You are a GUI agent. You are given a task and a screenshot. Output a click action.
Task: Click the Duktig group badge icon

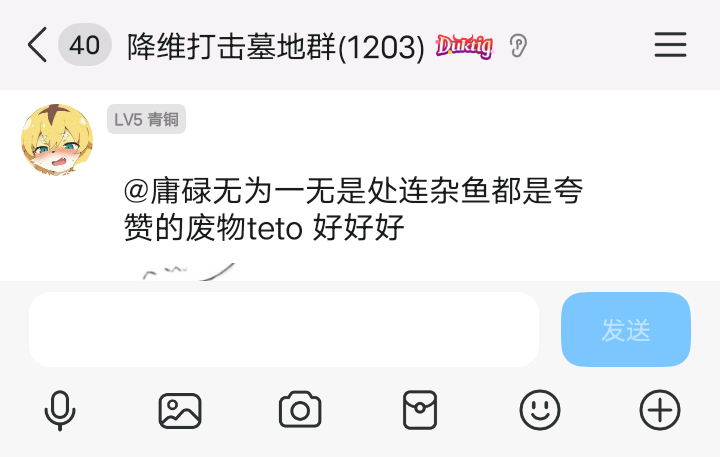coord(465,46)
